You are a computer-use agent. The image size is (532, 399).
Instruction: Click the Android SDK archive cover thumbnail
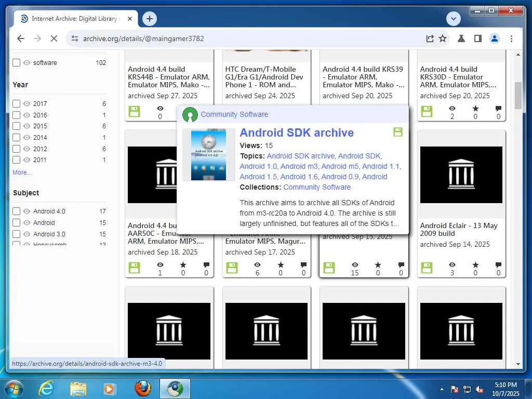point(208,155)
